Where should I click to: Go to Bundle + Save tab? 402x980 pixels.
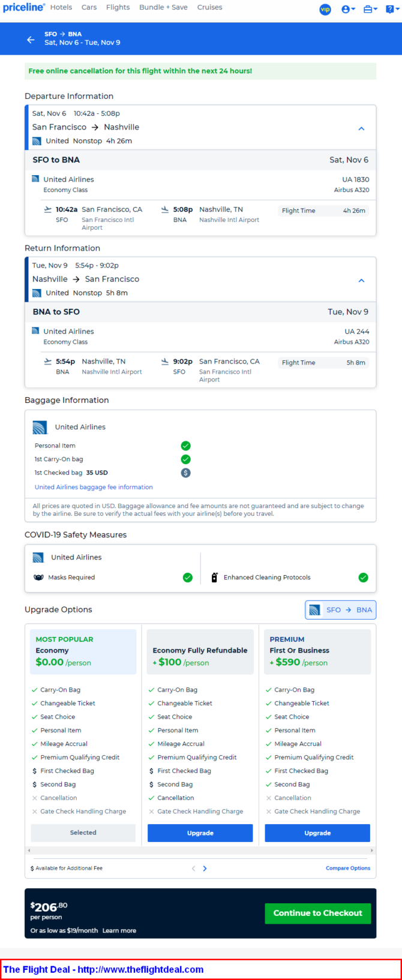pos(163,8)
